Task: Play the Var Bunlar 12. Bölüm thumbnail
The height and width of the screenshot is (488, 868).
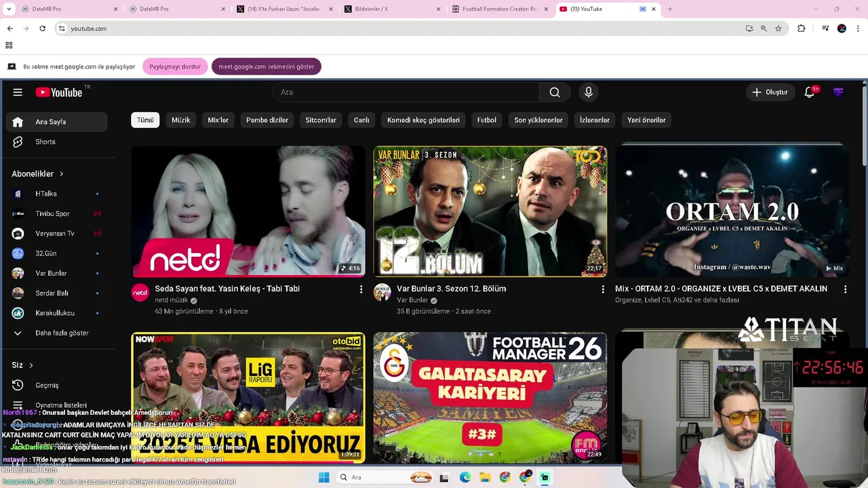Action: 490,211
